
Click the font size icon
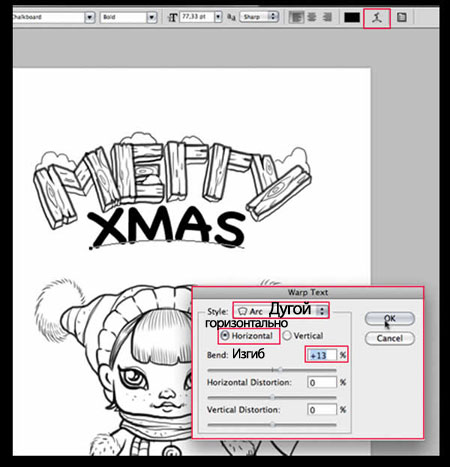pyautogui.click(x=172, y=17)
